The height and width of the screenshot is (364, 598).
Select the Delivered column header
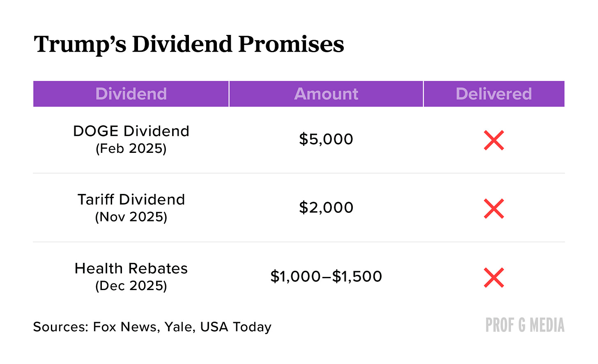coord(494,94)
